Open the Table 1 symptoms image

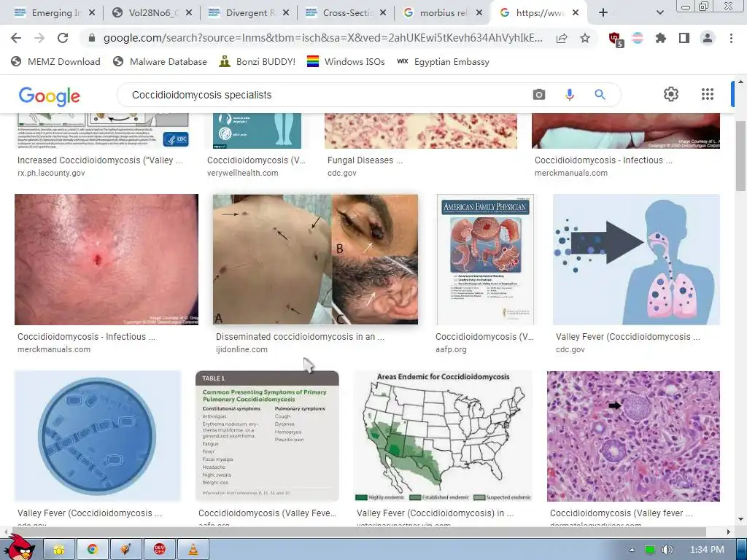pos(267,436)
